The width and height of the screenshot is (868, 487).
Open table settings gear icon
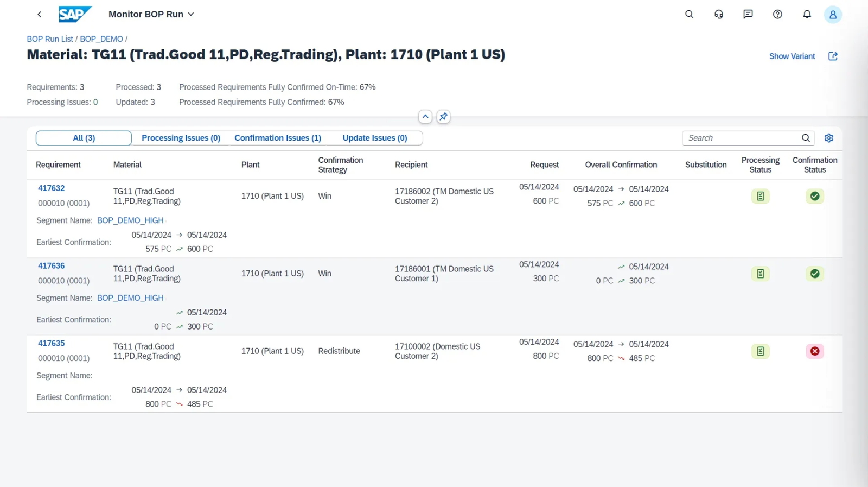(828, 138)
